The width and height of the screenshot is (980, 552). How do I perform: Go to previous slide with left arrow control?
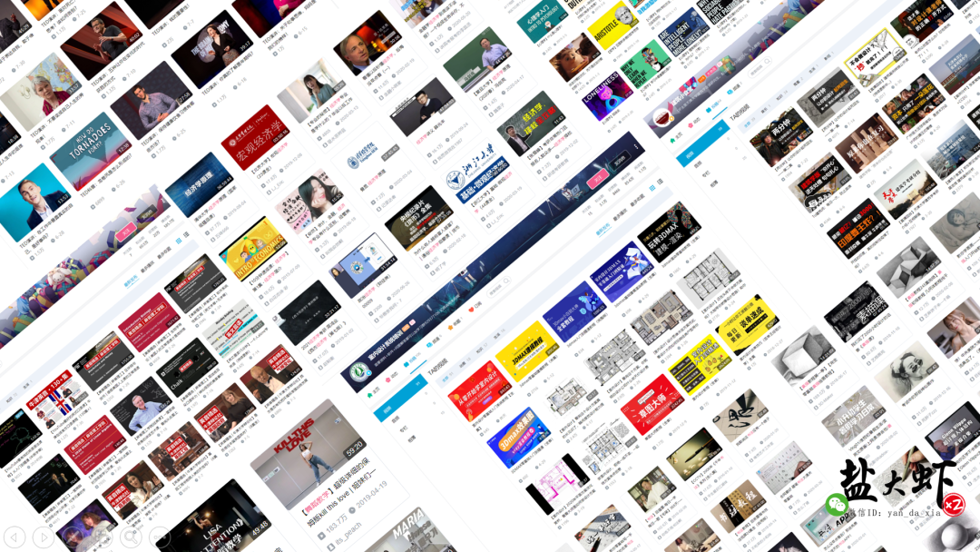15,537
